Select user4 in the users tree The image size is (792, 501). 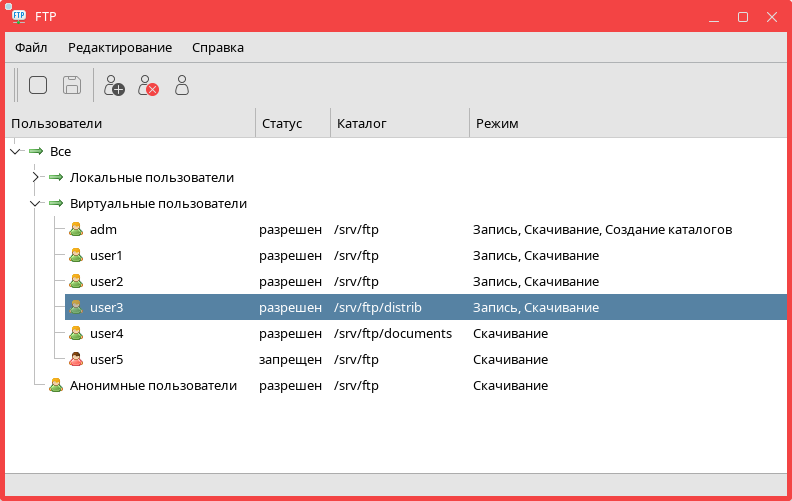(106, 333)
